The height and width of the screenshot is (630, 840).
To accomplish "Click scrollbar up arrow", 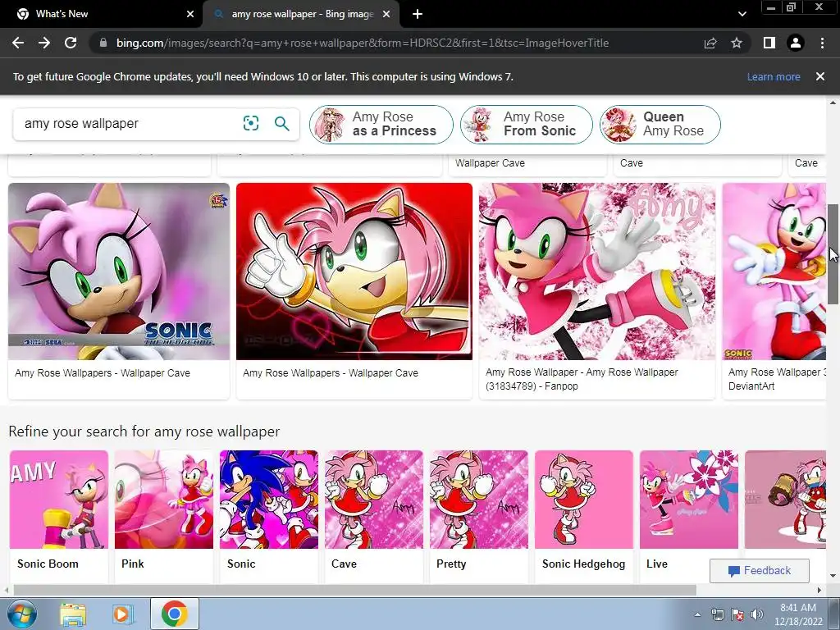I will [x=833, y=103].
